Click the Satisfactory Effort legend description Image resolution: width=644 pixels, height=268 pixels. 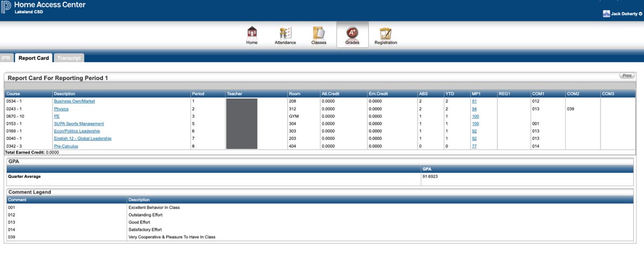(x=145, y=229)
